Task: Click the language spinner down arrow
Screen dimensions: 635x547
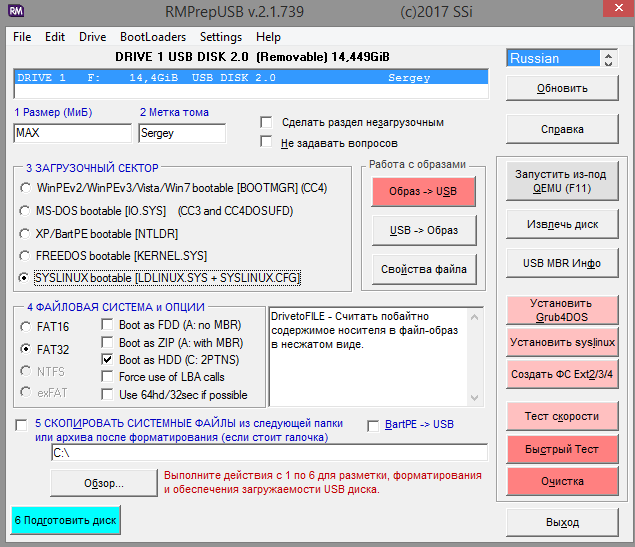Action: [x=608, y=63]
